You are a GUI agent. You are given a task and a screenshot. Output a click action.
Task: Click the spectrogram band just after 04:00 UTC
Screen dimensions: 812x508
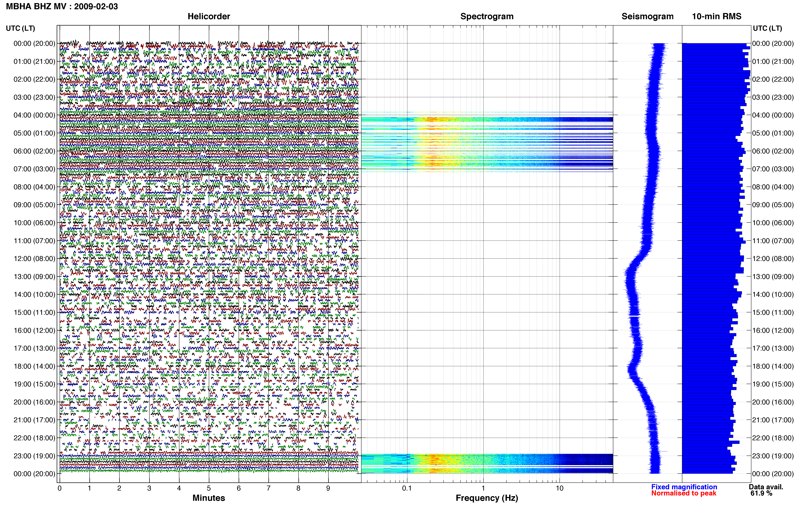(x=487, y=119)
